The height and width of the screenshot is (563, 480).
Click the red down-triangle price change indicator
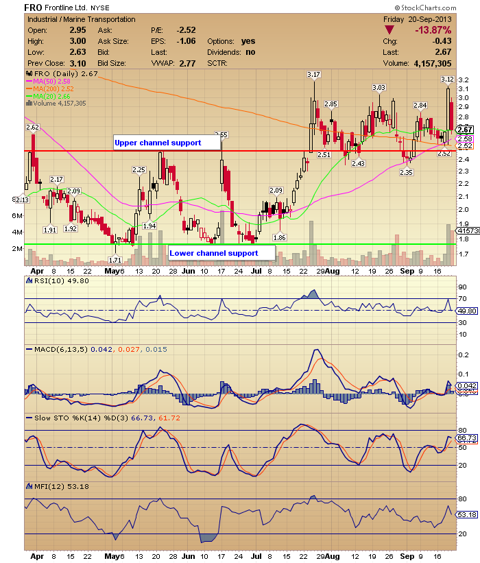click(x=389, y=30)
